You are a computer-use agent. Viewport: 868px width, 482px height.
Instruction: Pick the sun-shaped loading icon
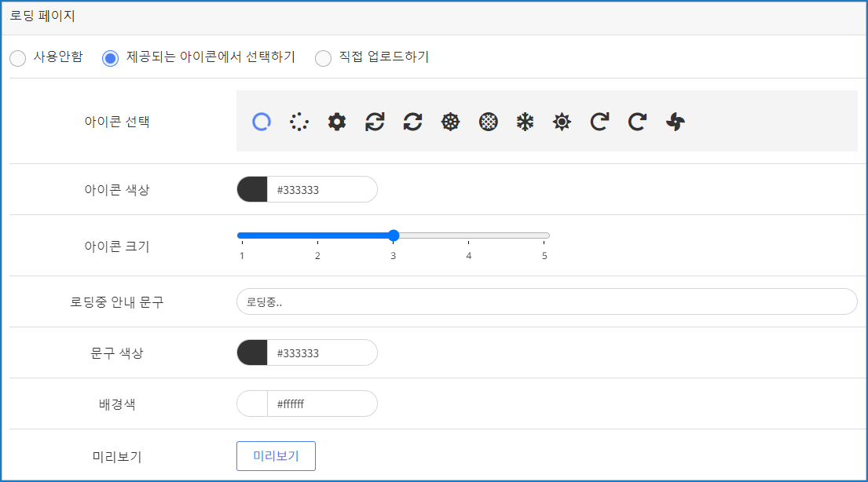562,122
